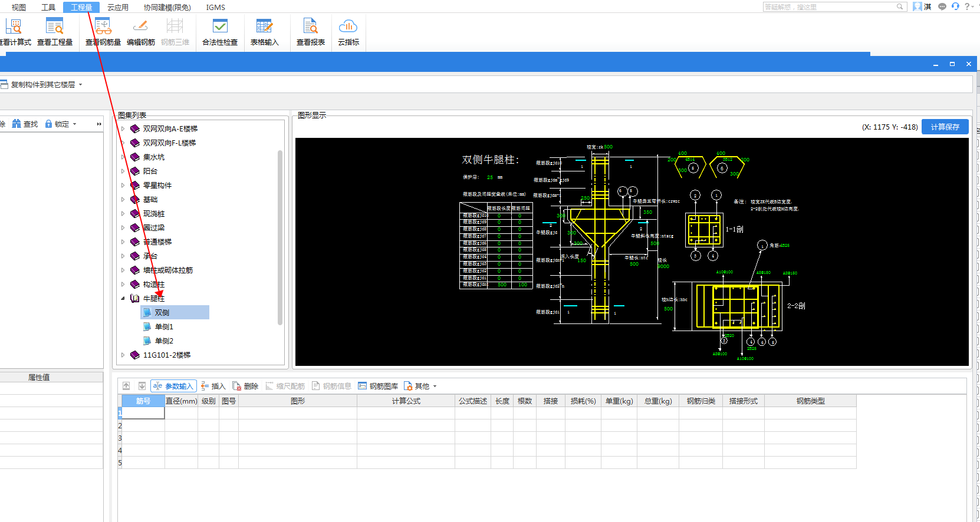Select 工程量 ribbon tab
This screenshot has width=980, height=522.
[81, 7]
